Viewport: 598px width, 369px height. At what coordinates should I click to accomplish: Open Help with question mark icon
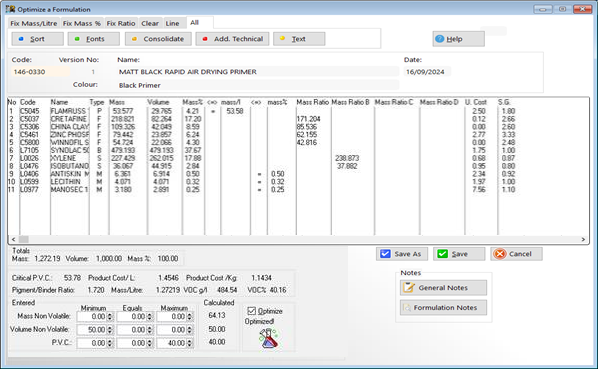(x=458, y=39)
